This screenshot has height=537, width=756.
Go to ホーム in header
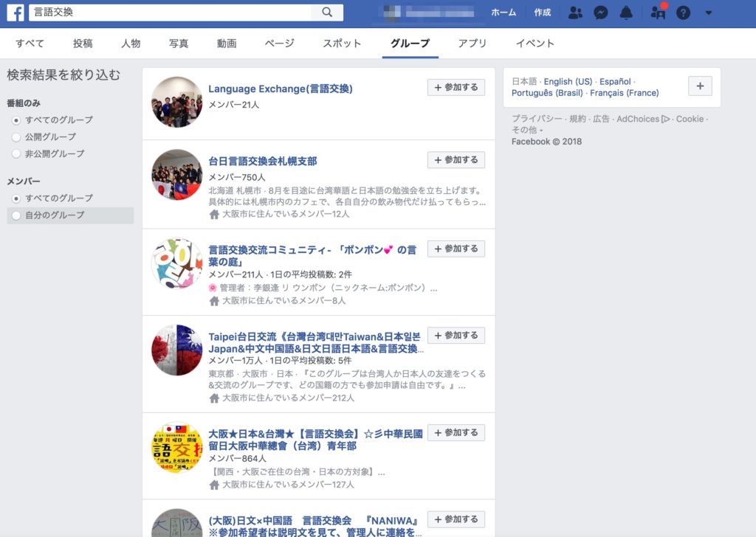[x=504, y=13]
